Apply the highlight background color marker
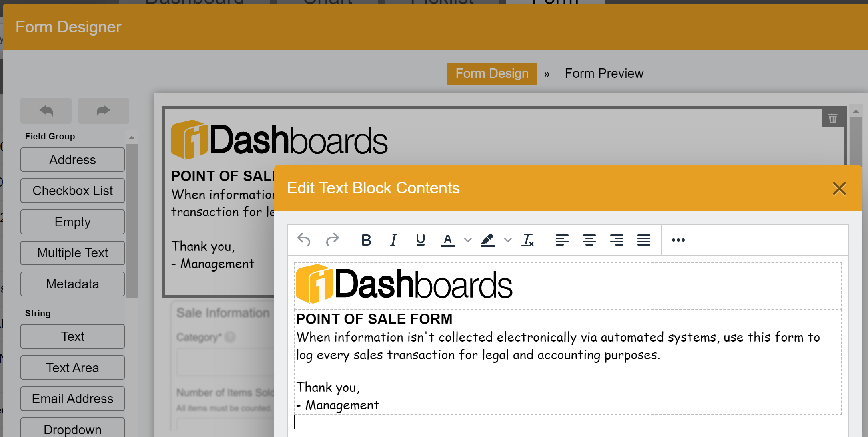868x437 pixels. (487, 240)
